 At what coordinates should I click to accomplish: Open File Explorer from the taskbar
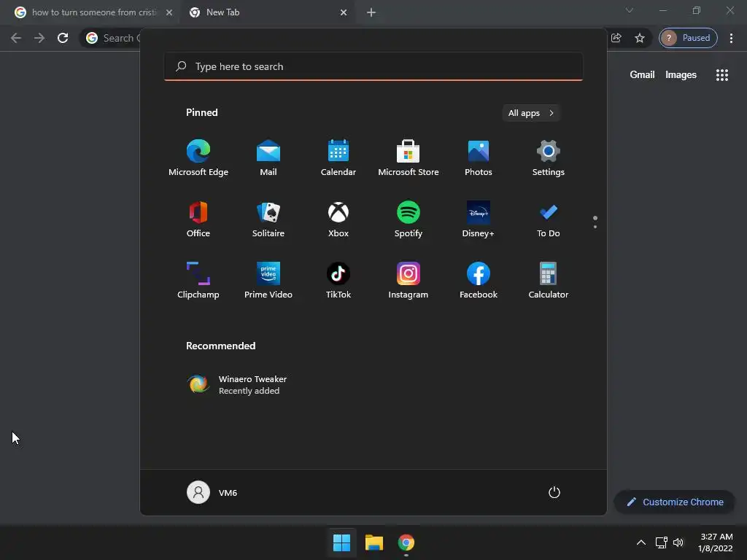point(374,542)
